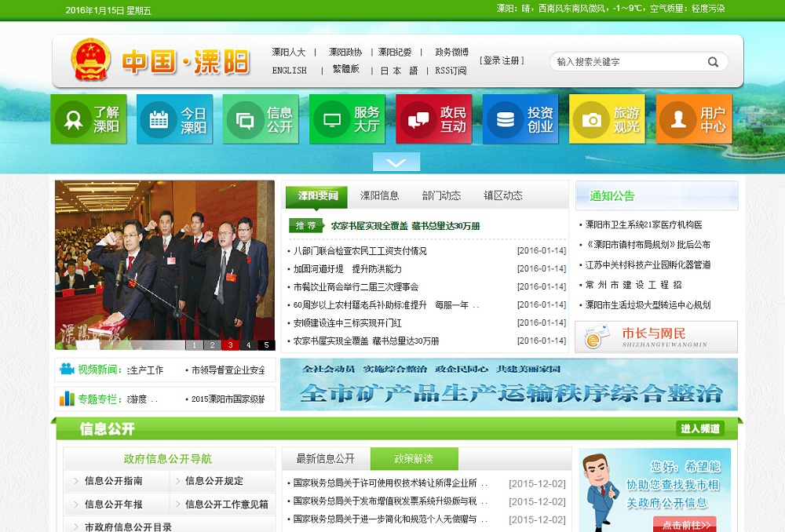Open the RSS订阅 link
Screen dimensions: 785x532
click(451, 71)
